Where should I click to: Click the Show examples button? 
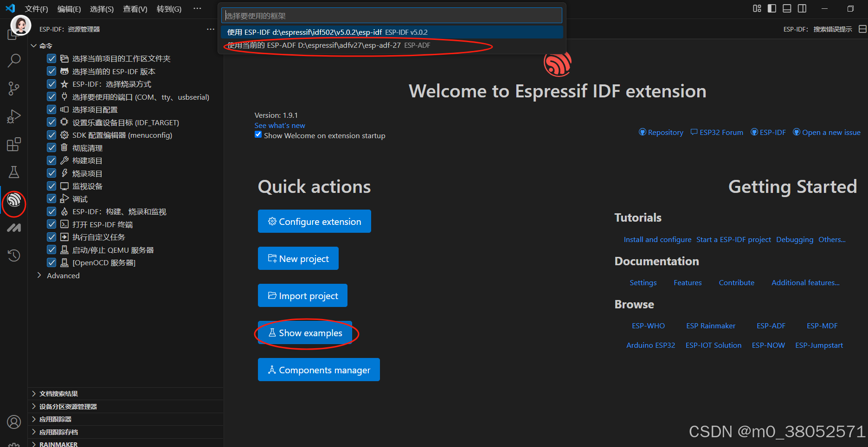click(305, 333)
